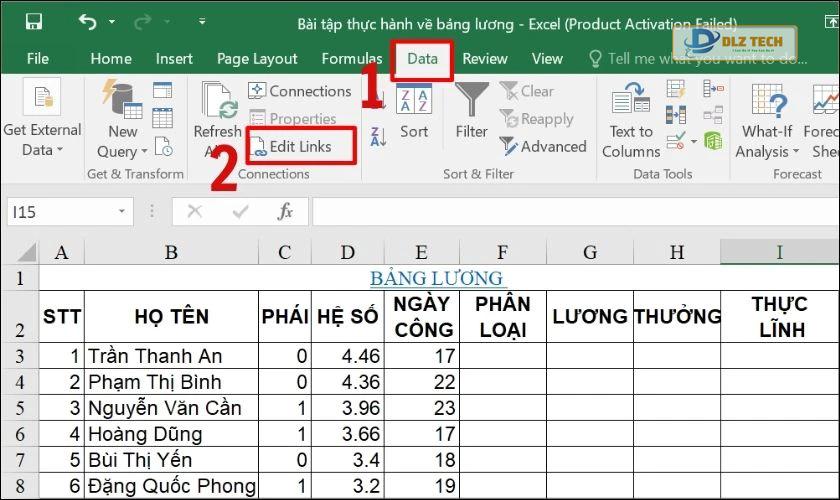Click the Data Validation icon
Screen dimensions: 840x500
coord(676,141)
